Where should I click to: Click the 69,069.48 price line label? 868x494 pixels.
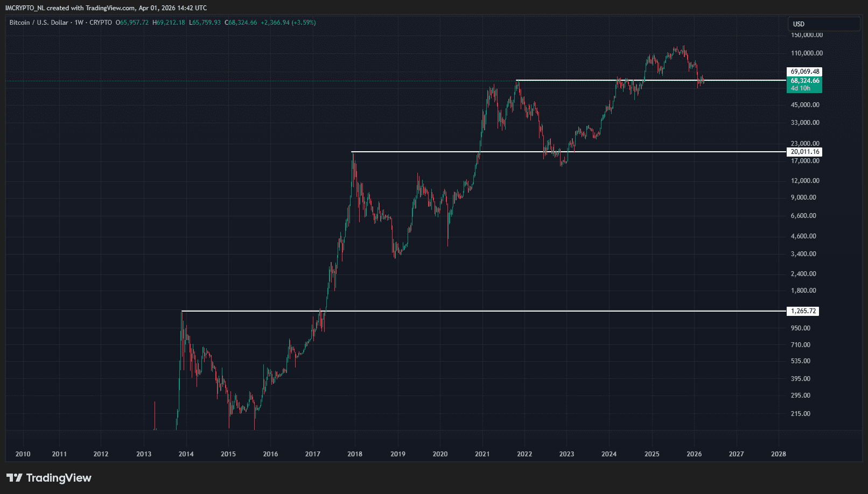[x=804, y=72]
